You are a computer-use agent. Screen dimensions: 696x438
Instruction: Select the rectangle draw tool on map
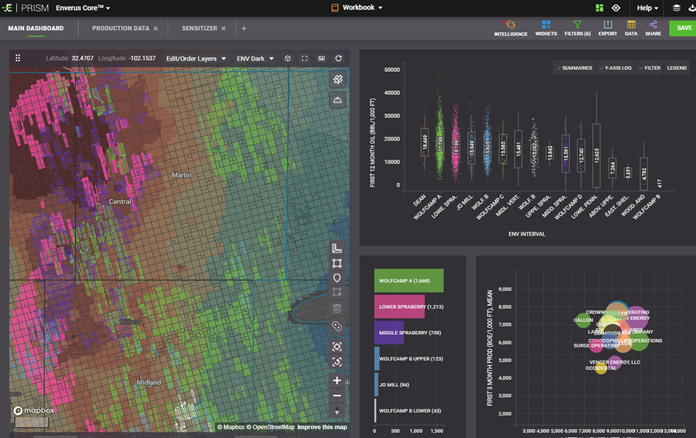click(x=337, y=263)
